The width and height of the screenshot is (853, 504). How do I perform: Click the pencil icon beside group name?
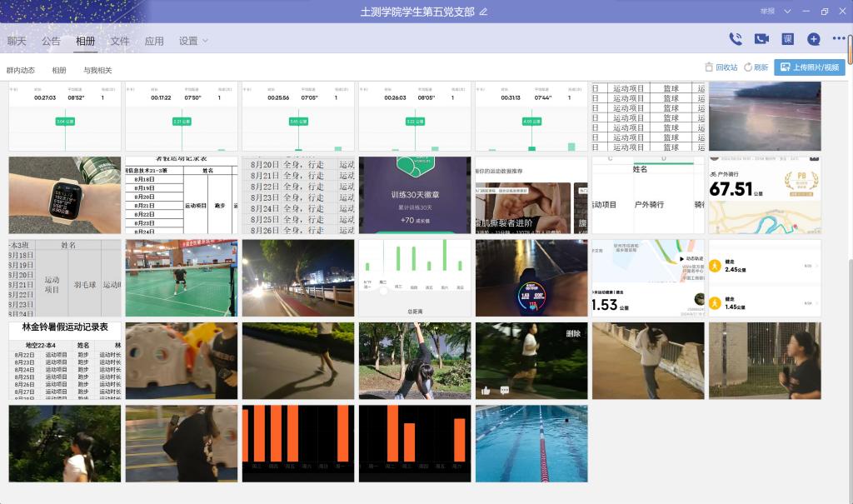(484, 12)
